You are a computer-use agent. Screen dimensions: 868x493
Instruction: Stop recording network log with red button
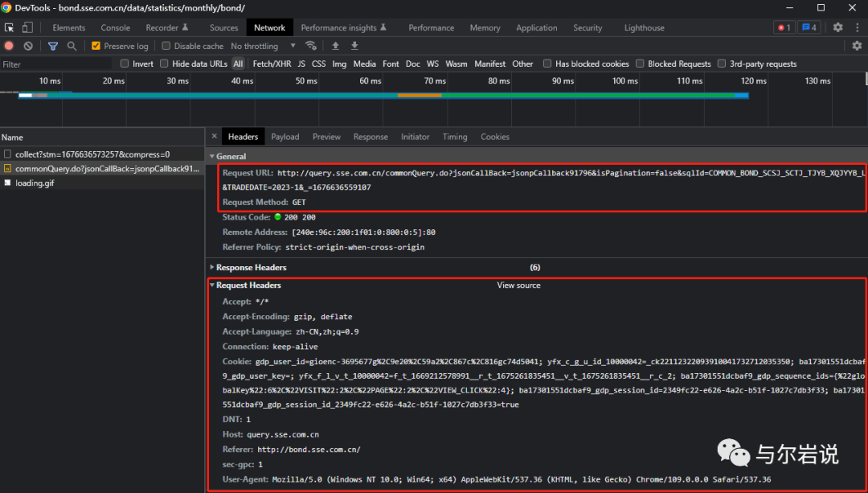[9, 46]
